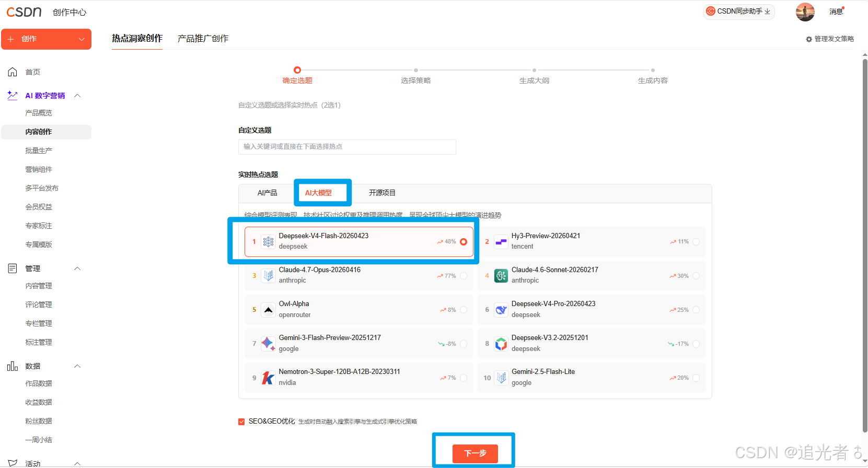Click the CSDN logo
Image resolution: width=868 pixels, height=468 pixels.
tap(24, 11)
